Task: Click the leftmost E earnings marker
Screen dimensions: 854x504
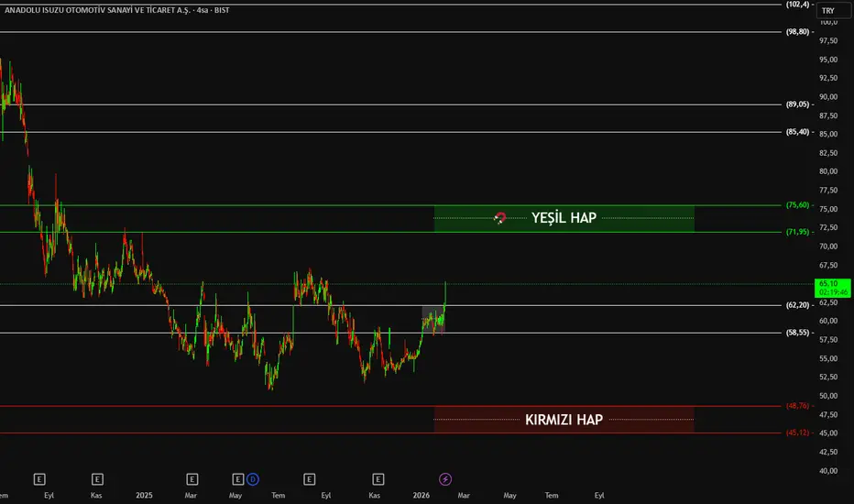Action: [x=39, y=479]
